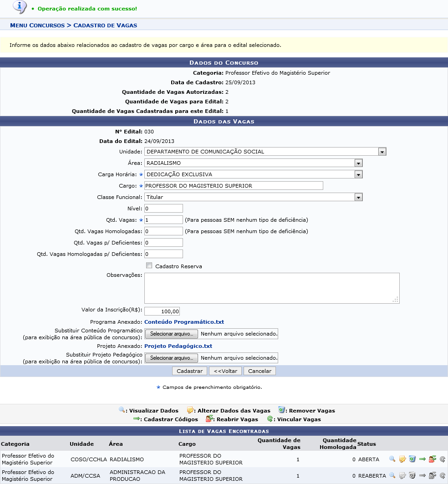This screenshot has height=484, width=448.
Task: Focus Qtd. Vagas Homologadas p/ Deficientes field
Action: 163,254
